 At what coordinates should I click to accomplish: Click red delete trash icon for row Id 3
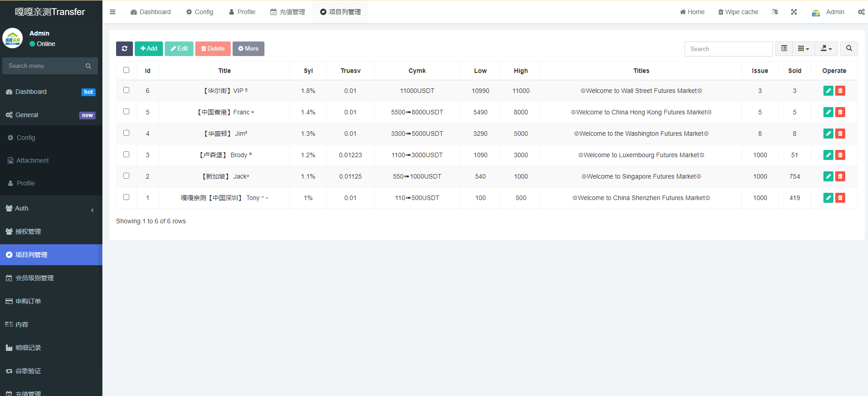coord(840,155)
